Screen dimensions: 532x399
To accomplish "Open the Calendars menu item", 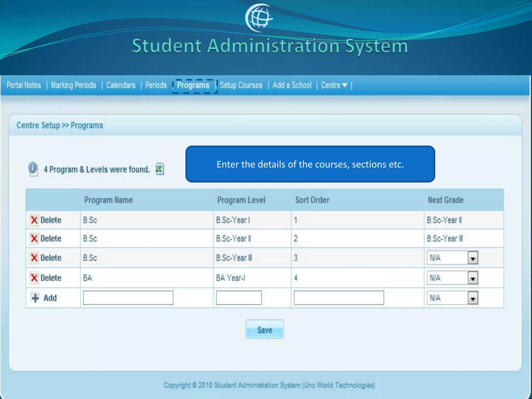I will click(x=121, y=85).
